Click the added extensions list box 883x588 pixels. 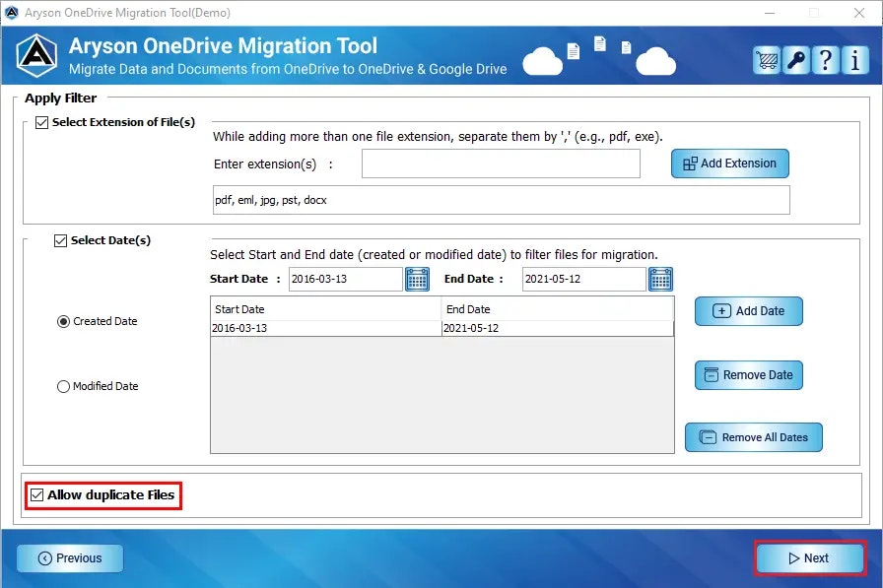pyautogui.click(x=502, y=200)
